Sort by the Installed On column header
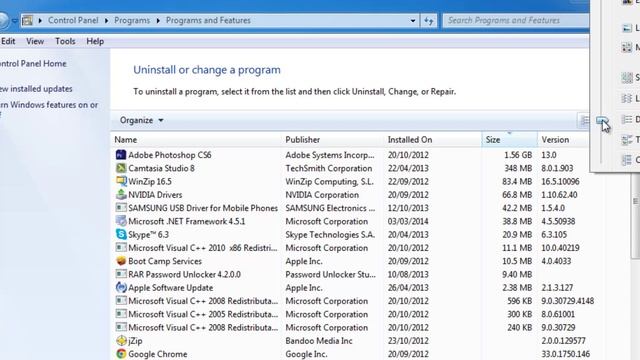Image resolution: width=640 pixels, height=360 pixels. [432, 140]
